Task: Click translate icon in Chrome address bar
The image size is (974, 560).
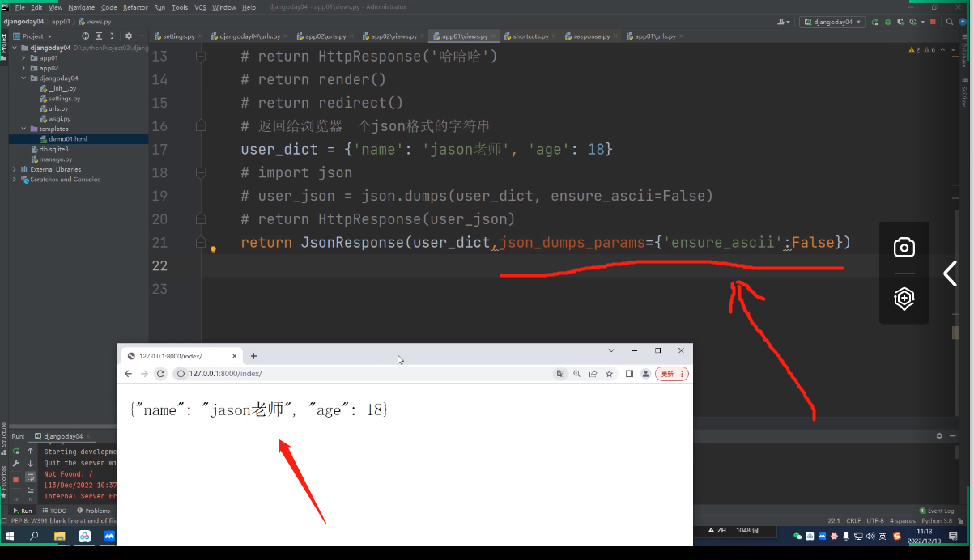Action: [x=560, y=374]
